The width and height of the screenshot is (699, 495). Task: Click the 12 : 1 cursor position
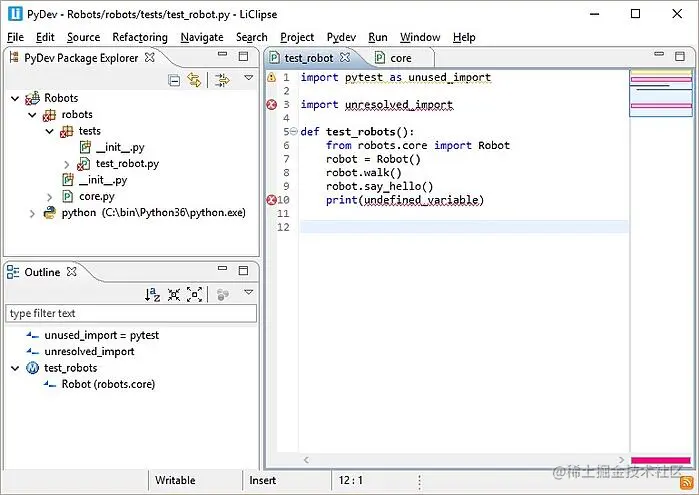point(350,480)
